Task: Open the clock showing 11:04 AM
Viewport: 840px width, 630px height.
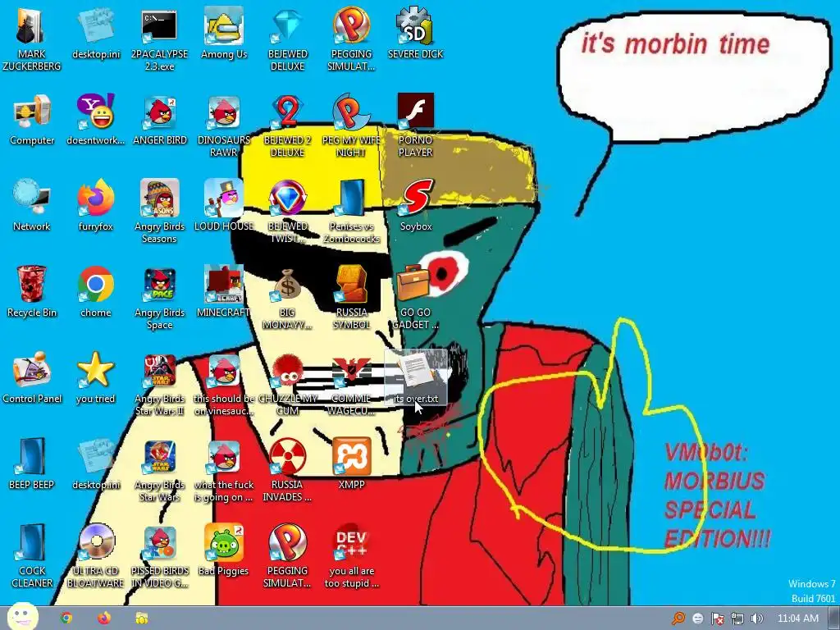Action: 797,619
